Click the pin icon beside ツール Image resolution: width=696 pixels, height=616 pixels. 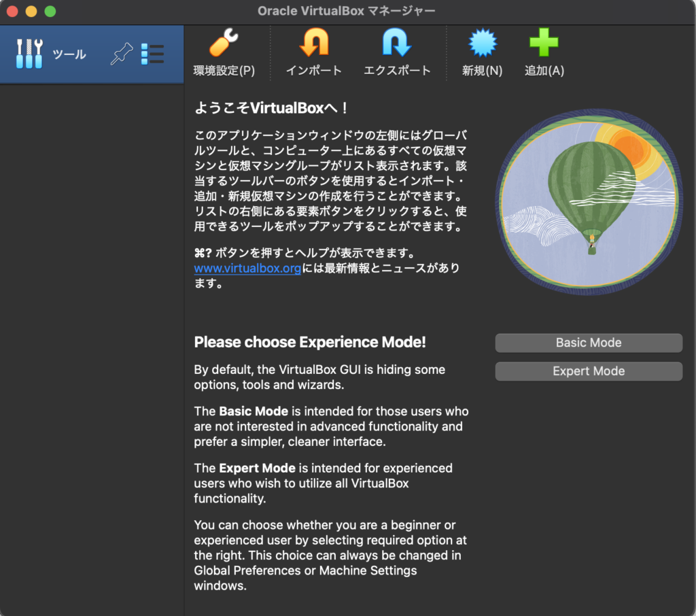121,54
